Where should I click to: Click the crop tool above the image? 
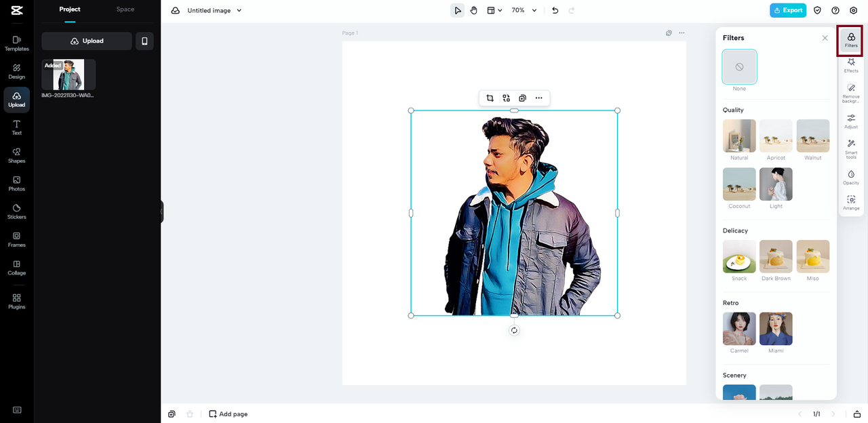pos(490,98)
